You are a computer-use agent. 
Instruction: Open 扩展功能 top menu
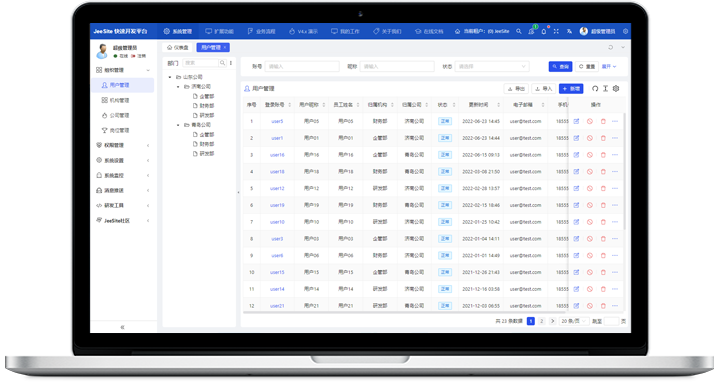[x=219, y=32]
